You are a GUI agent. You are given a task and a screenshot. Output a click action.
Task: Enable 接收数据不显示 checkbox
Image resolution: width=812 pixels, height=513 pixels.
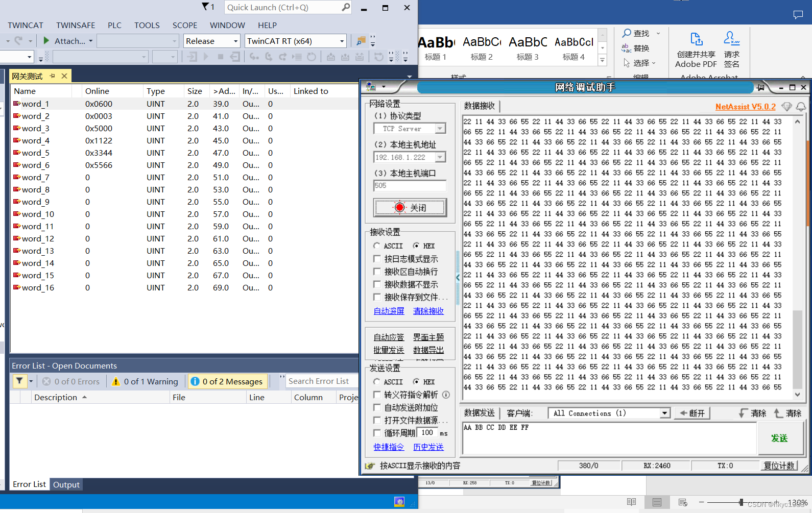click(377, 284)
